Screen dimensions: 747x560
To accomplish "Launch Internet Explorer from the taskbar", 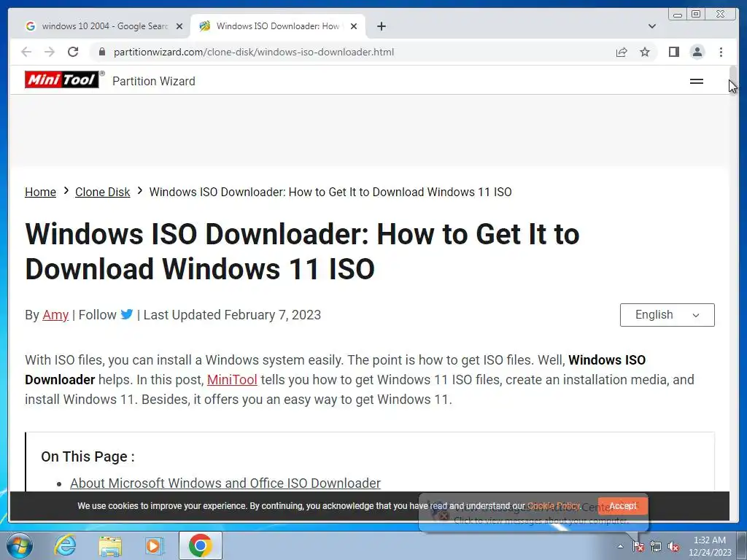I will [65, 545].
